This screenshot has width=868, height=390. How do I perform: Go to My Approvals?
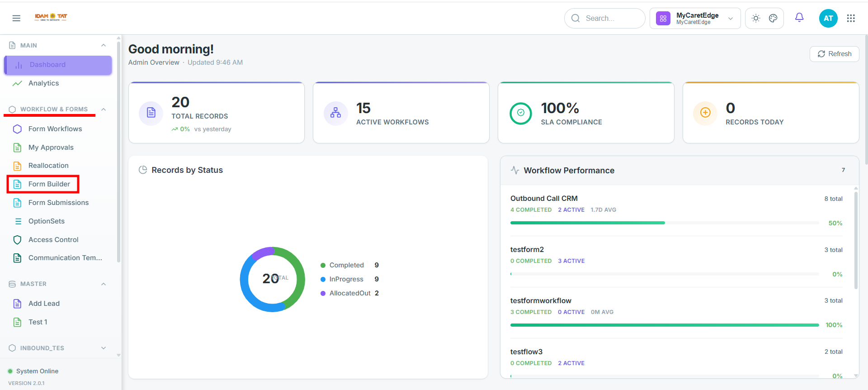tap(58, 147)
